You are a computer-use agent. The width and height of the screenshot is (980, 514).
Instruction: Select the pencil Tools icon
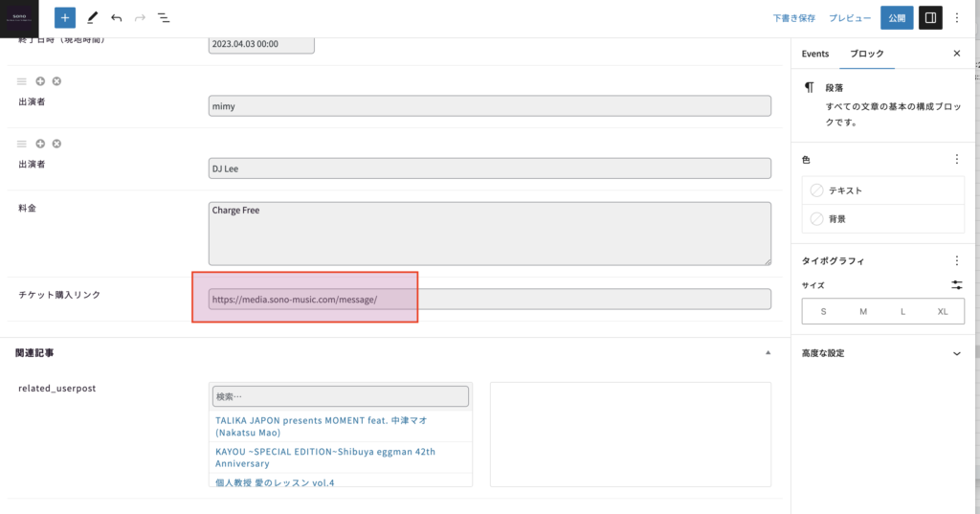[x=92, y=17]
